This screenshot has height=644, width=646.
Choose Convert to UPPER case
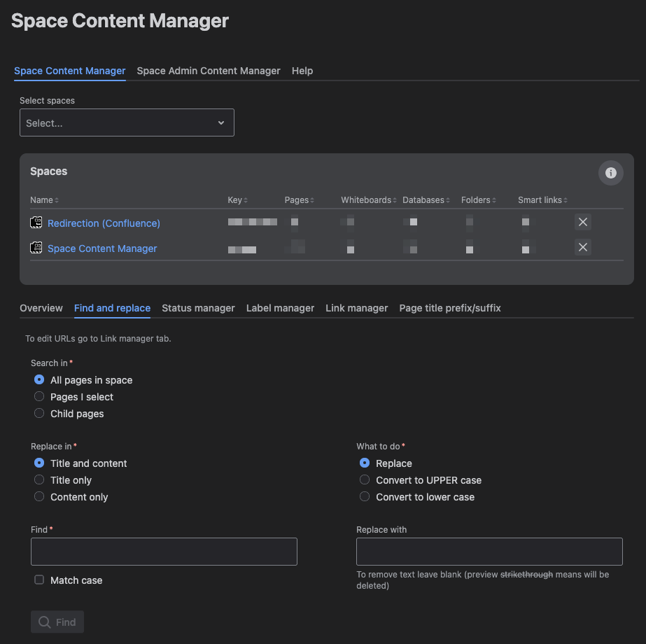pos(365,480)
